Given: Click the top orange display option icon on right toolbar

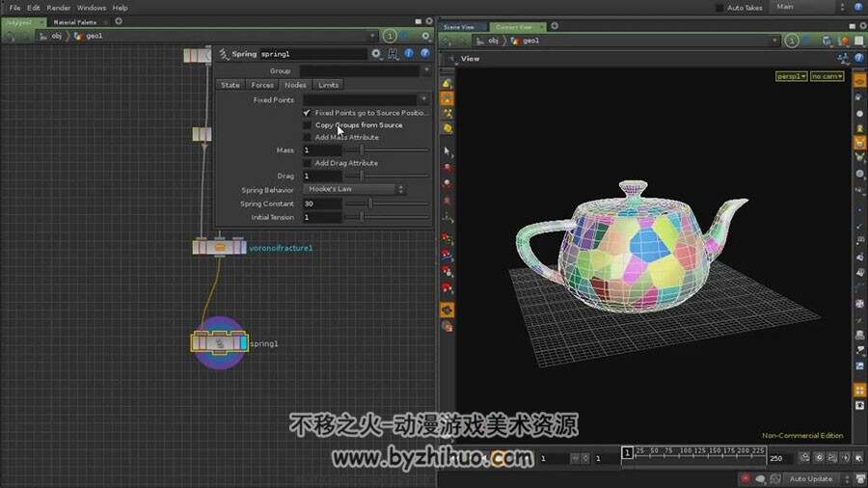Looking at the screenshot, I should (x=859, y=81).
